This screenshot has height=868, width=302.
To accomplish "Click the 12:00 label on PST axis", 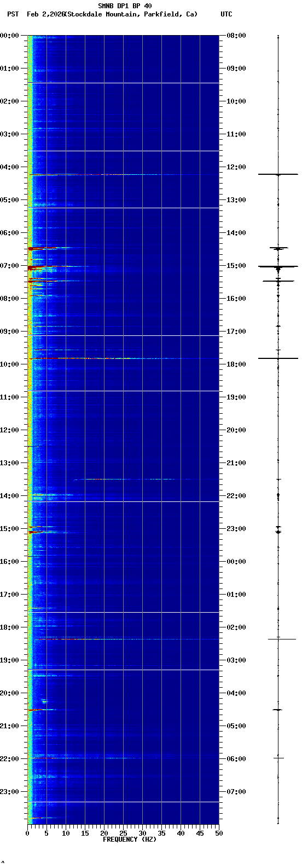I will pyautogui.click(x=9, y=430).
